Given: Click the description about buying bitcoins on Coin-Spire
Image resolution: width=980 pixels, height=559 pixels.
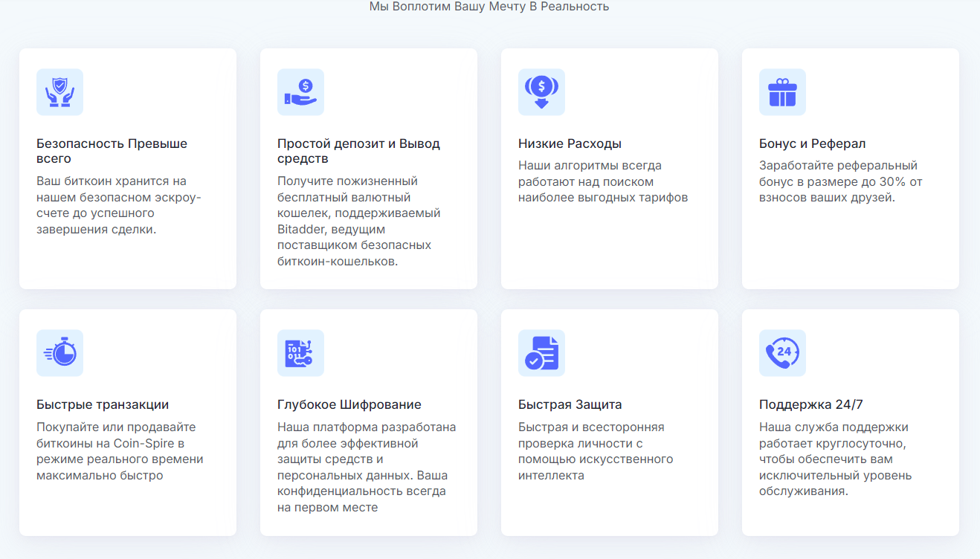Looking at the screenshot, I should click(120, 451).
